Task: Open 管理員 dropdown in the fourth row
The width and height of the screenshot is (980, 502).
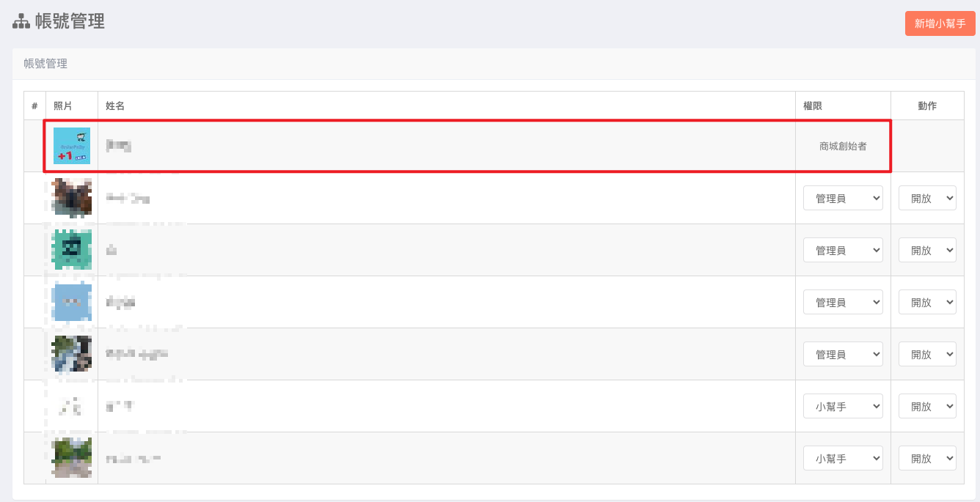Action: coord(843,303)
